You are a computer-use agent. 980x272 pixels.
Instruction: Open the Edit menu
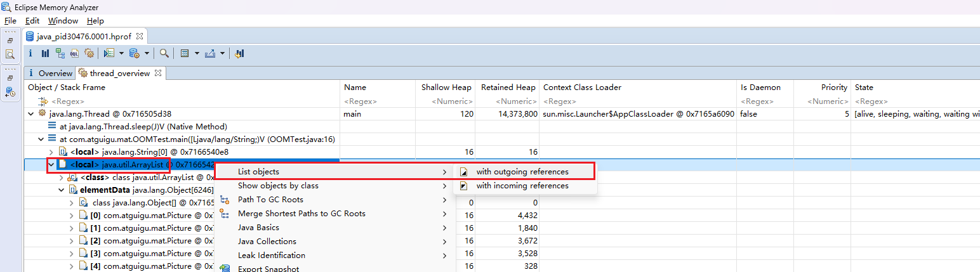coord(32,21)
